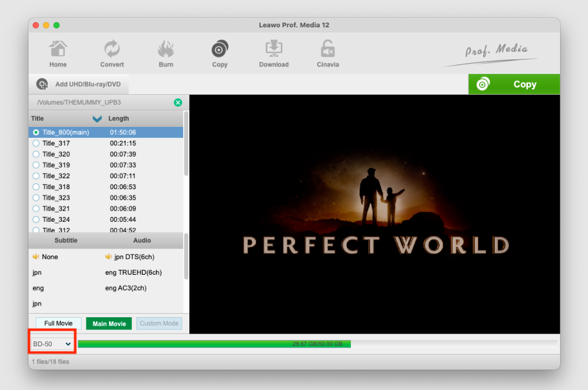Click the title list vertical scrollbar
This screenshot has width=588, height=390.
tap(186, 143)
